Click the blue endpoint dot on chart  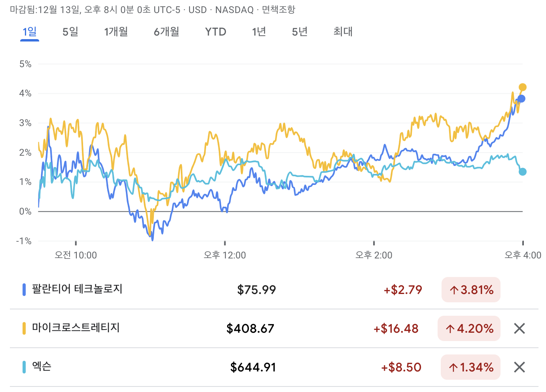point(521,99)
